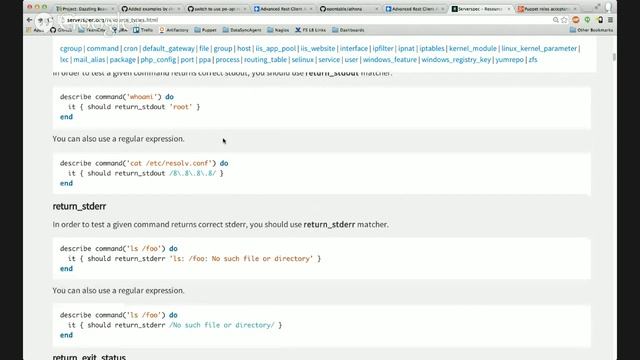Click the browser back arrow
This screenshot has height=360, width=640.
pos(29,20)
